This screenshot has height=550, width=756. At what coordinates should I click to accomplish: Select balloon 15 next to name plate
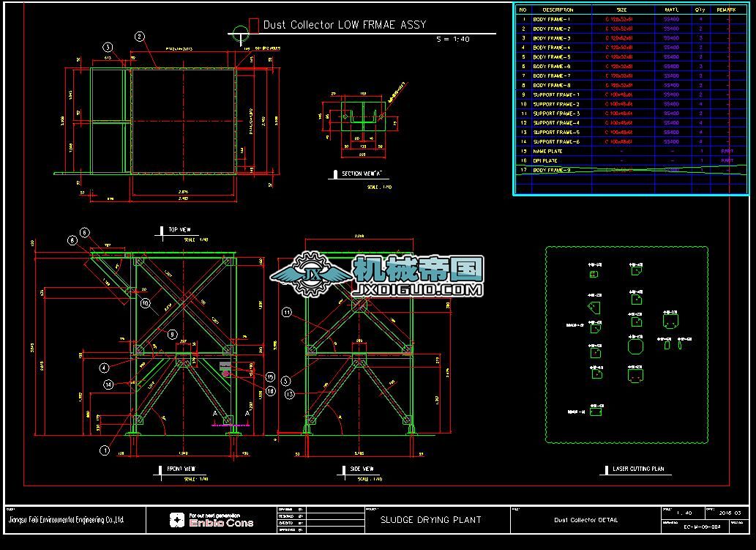270,377
